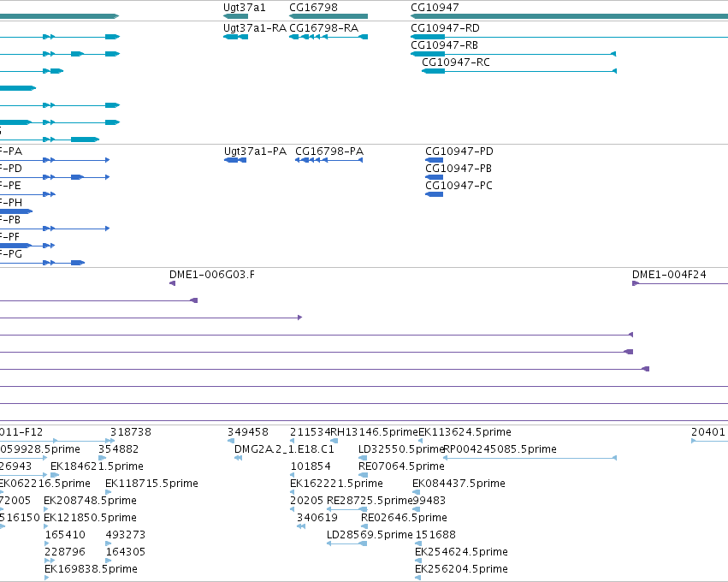Click the CG10947-RD transcript label

coord(445,28)
